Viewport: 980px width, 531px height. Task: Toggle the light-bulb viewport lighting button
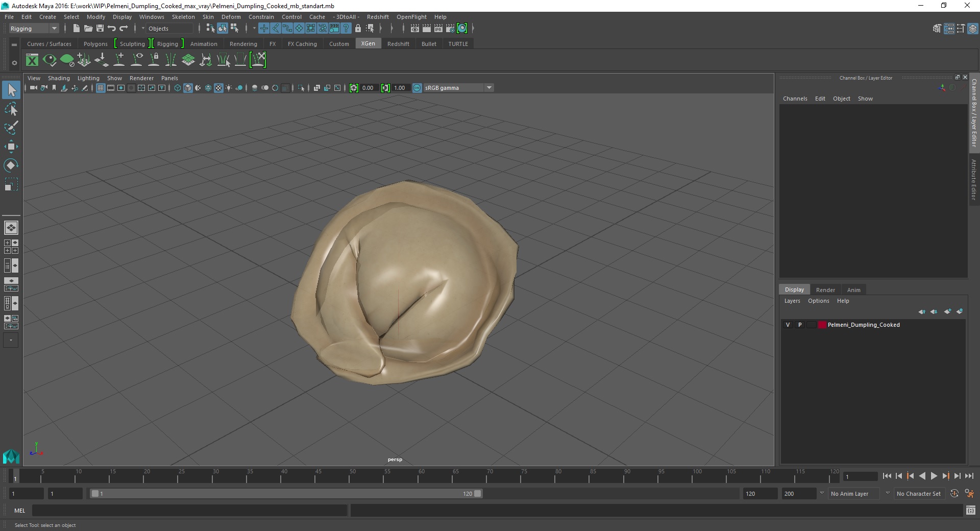click(229, 88)
